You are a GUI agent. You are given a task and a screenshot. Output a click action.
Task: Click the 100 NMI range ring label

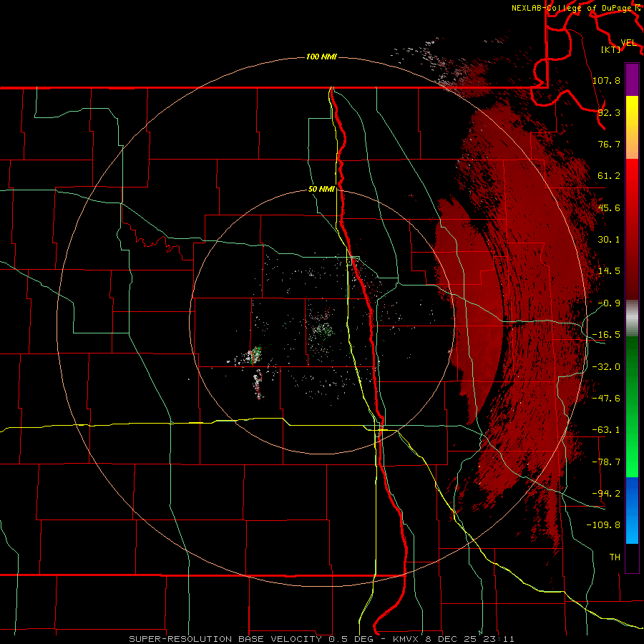coord(321,57)
